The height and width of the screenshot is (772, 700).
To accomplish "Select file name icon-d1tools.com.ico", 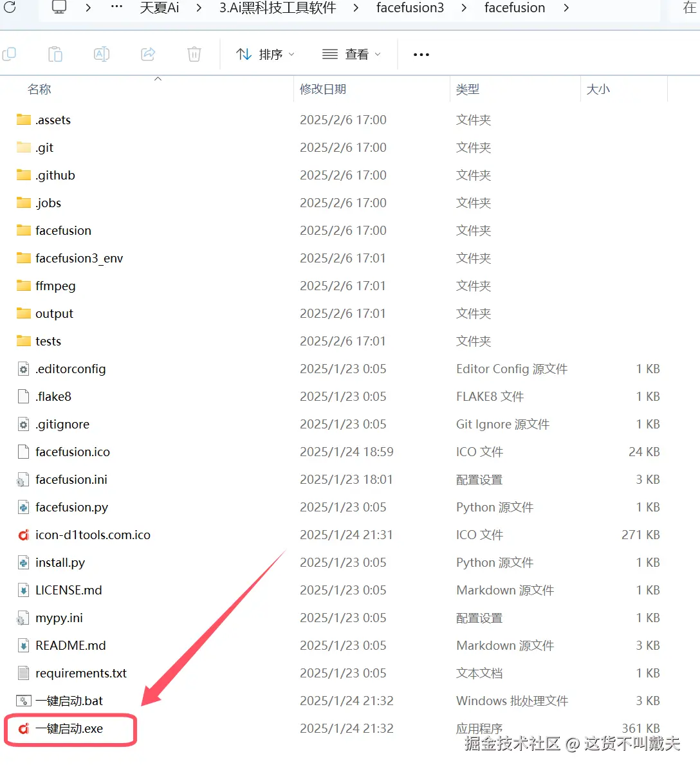I will click(93, 535).
